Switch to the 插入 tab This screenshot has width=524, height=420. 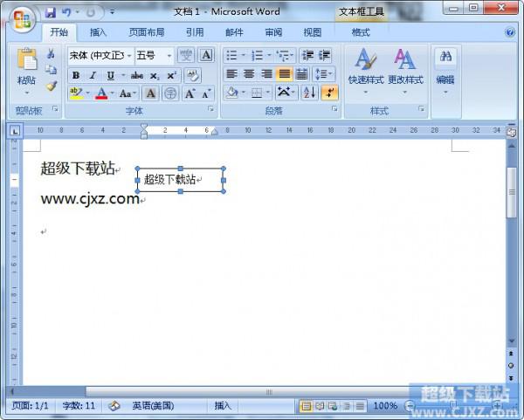coord(98,32)
